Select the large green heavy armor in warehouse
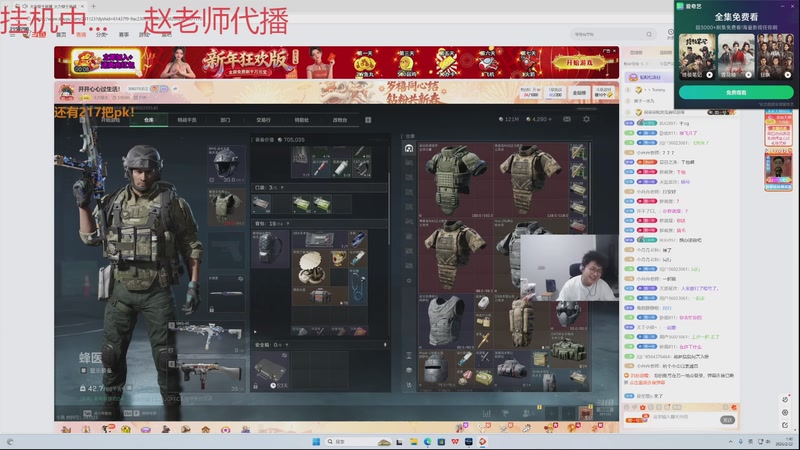Image resolution: width=800 pixels, height=450 pixels. pos(455,181)
